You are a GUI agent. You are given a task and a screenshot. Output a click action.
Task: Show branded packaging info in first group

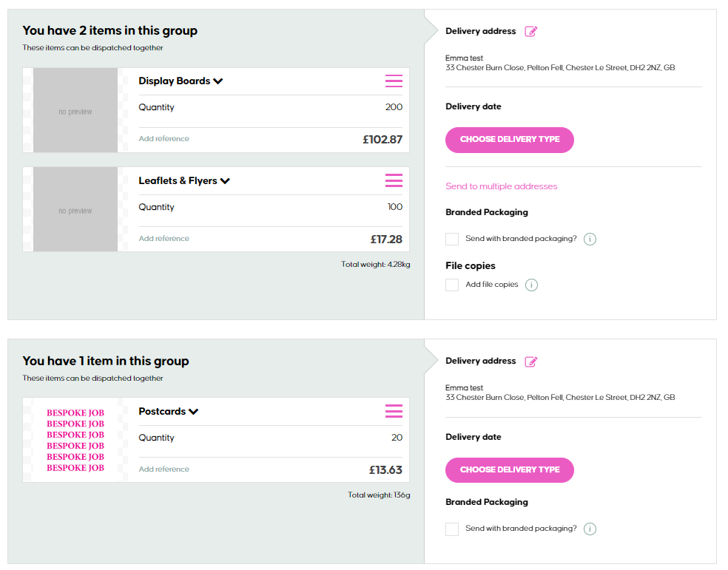(x=590, y=239)
